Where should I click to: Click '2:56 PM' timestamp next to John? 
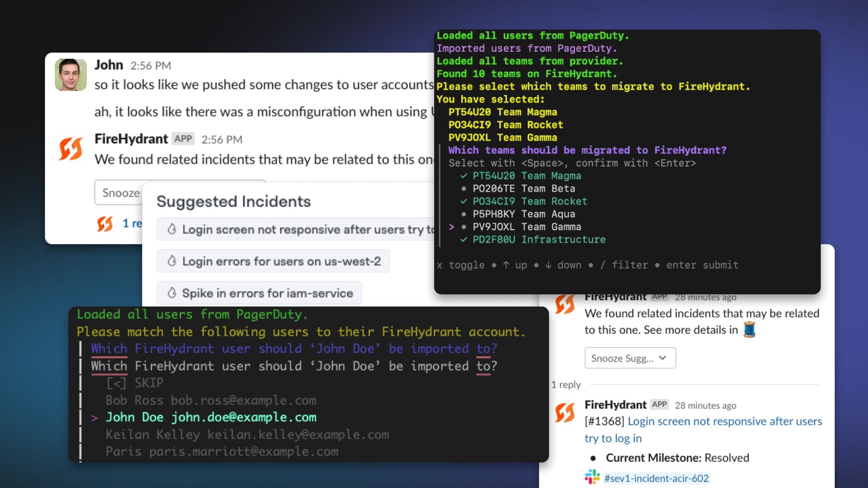151,66
